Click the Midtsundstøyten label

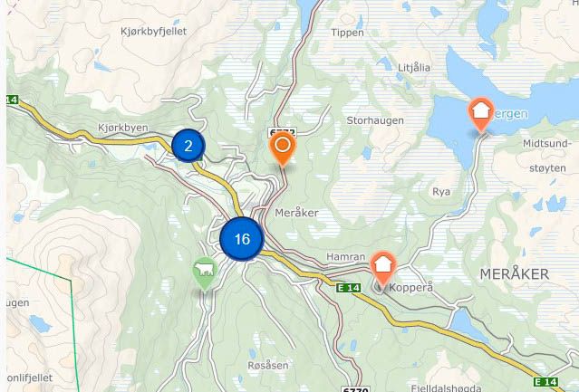coord(547,156)
